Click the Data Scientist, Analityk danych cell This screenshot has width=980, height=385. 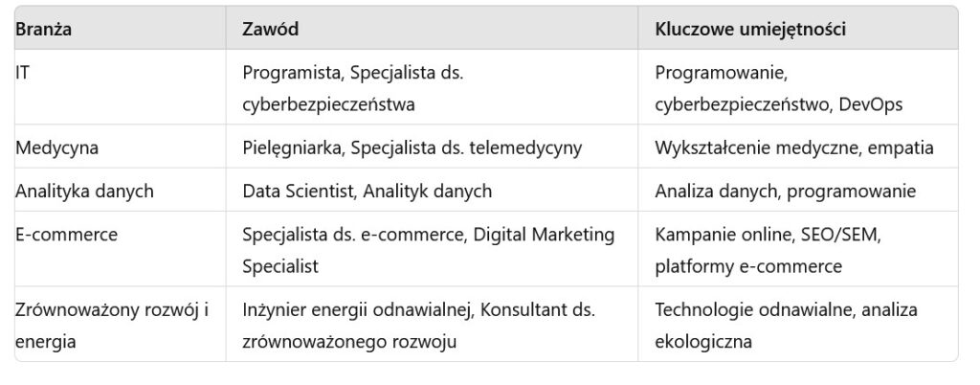[367, 192]
